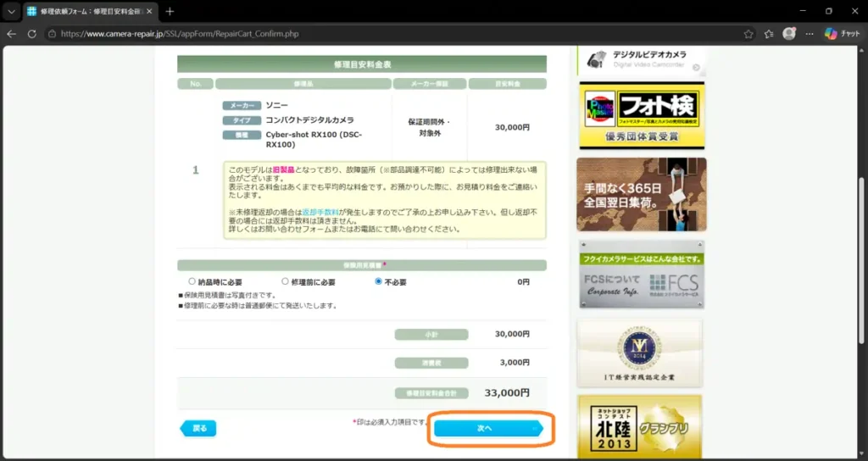The width and height of the screenshot is (868, 461).
Task: Open the FCSについて Corporate Info banner
Action: click(x=642, y=274)
